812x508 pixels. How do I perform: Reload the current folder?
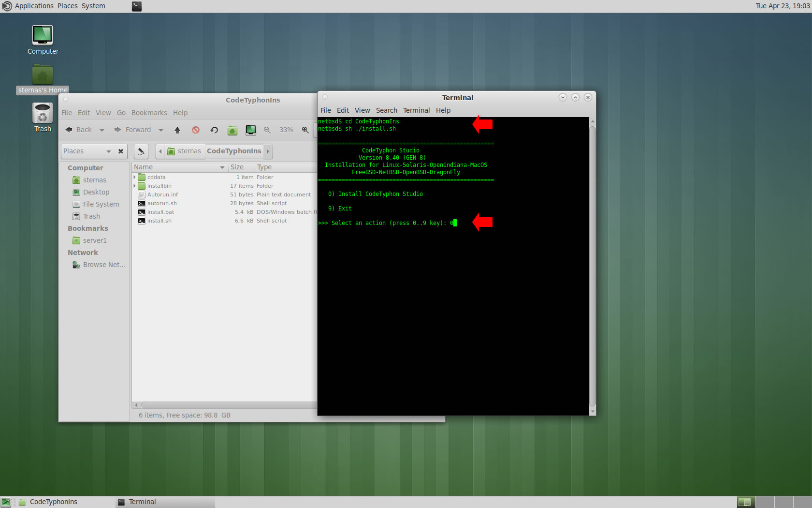pos(214,130)
